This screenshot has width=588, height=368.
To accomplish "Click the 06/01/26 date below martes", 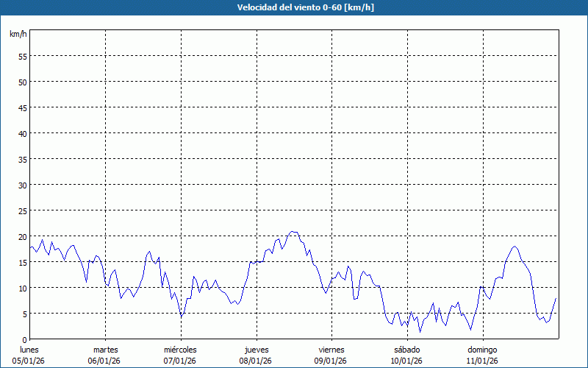I will [105, 361].
